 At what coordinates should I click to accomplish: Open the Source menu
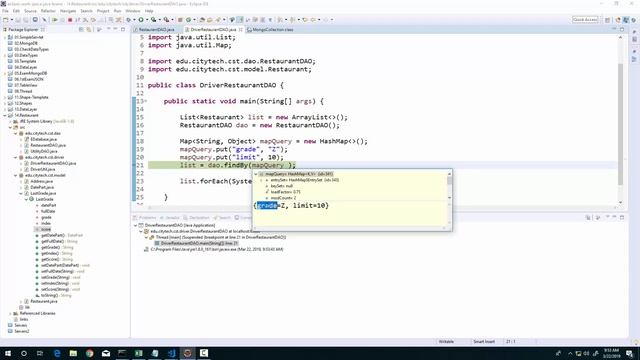coord(30,11)
